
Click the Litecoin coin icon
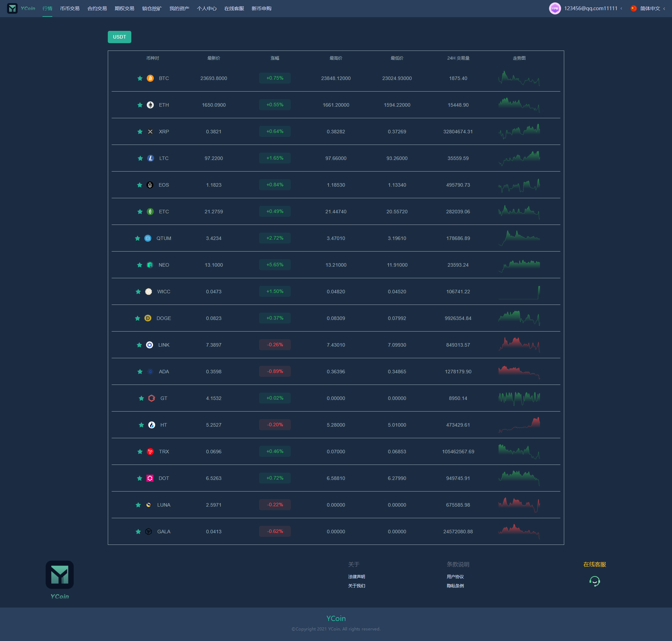[151, 158]
